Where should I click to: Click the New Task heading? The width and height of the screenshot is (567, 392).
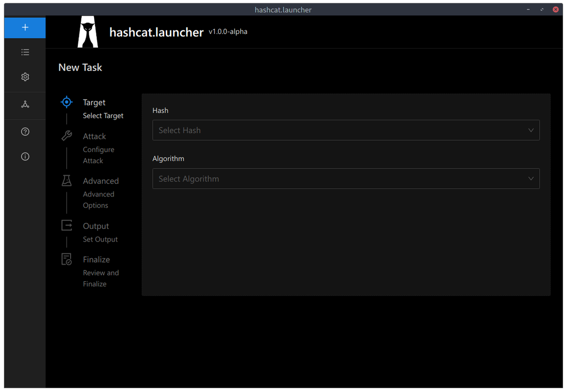(80, 68)
